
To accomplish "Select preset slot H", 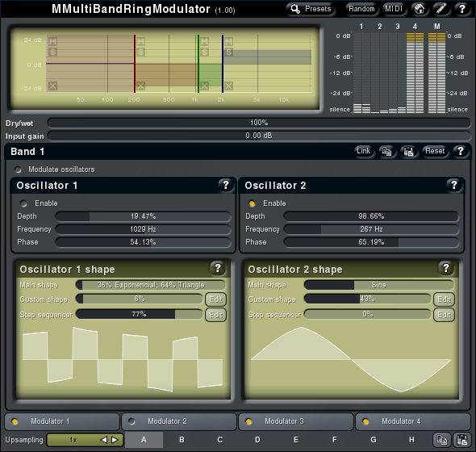I will click(411, 440).
